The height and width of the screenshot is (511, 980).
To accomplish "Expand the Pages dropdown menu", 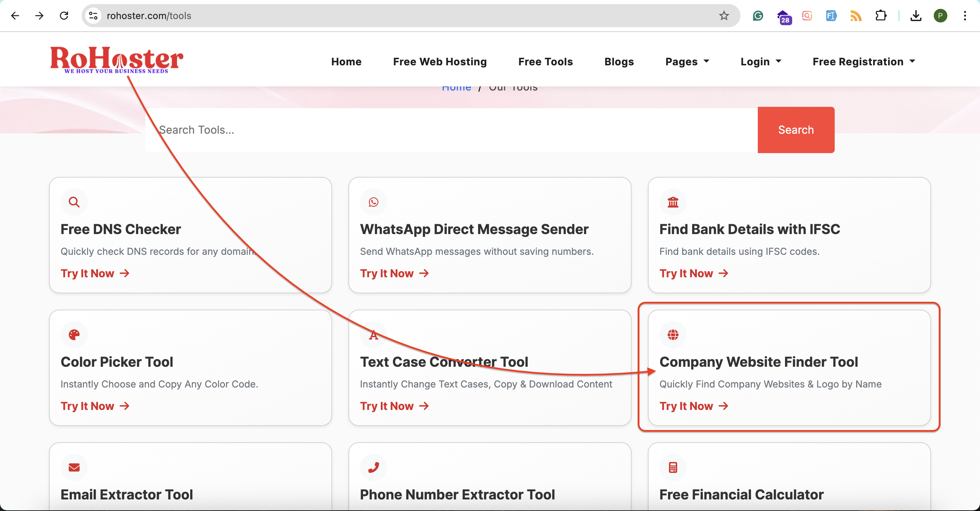I will click(x=687, y=62).
